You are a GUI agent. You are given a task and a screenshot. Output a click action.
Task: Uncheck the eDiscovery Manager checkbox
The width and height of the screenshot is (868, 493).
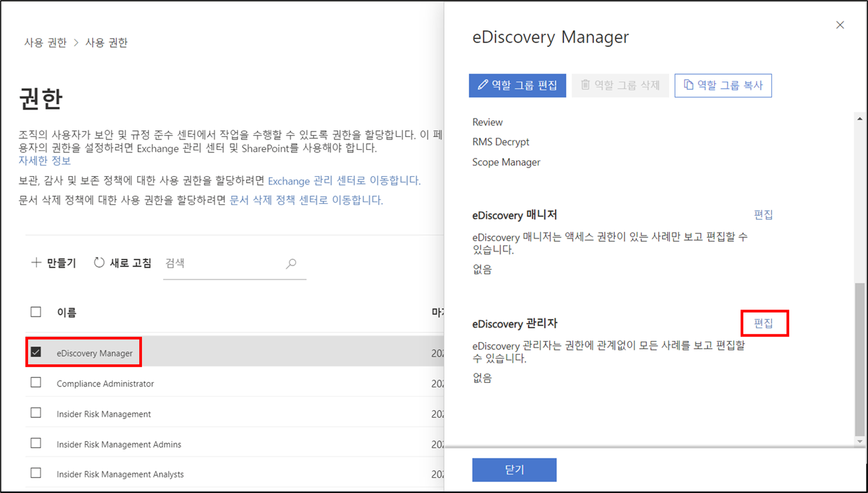(x=36, y=352)
